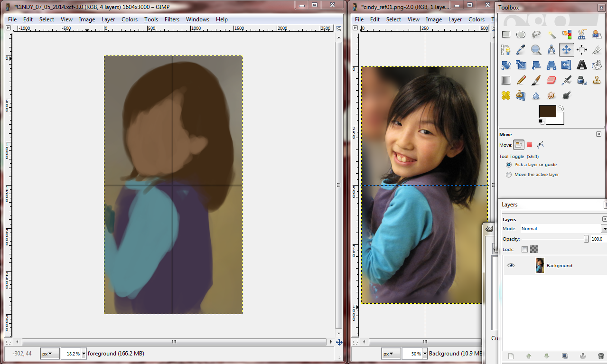Click the Move path mode button

[540, 145]
